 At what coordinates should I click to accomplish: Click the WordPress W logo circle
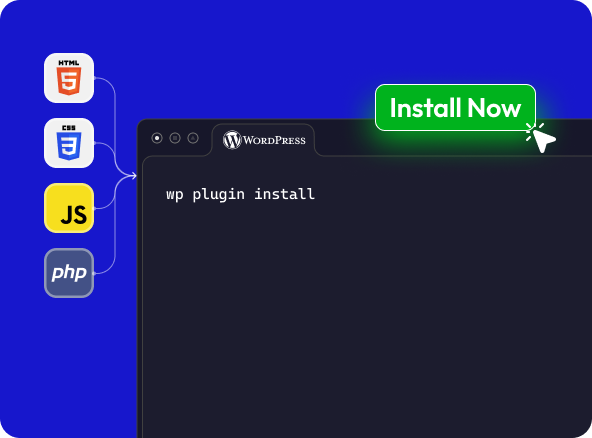point(232,140)
